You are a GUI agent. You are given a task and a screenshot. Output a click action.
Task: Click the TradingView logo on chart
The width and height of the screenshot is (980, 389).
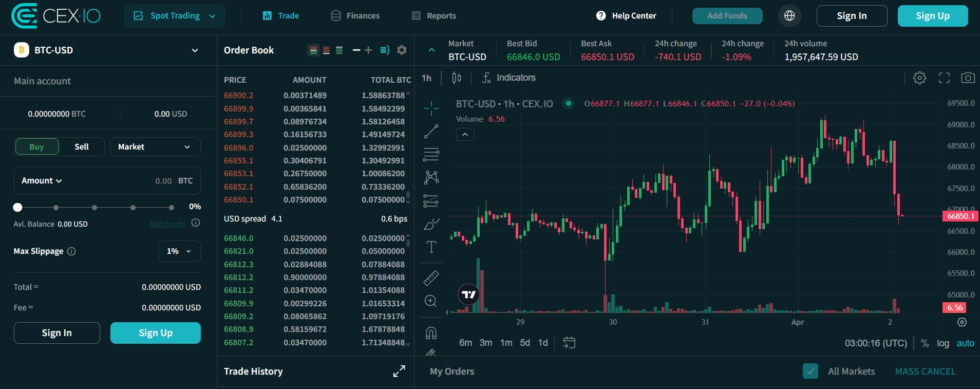468,294
